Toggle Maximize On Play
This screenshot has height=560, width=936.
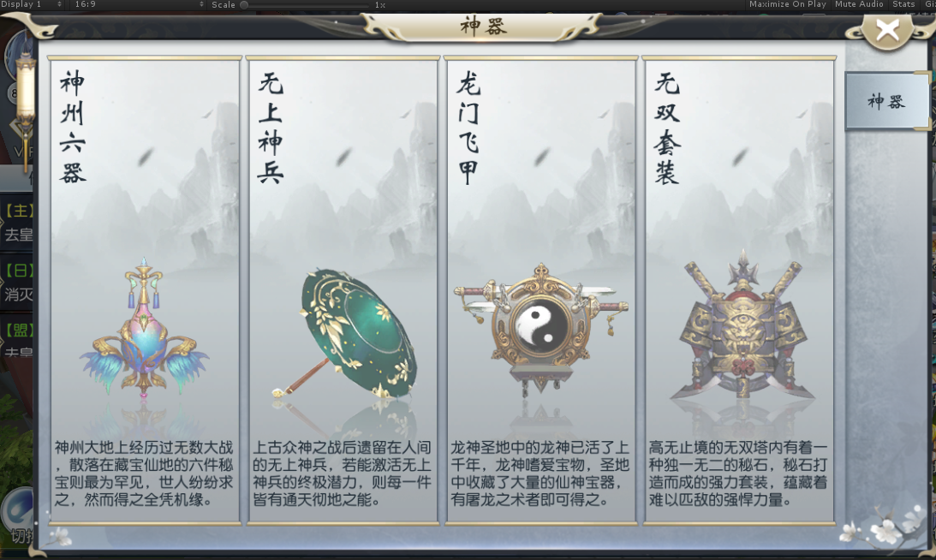pyautogui.click(x=787, y=4)
